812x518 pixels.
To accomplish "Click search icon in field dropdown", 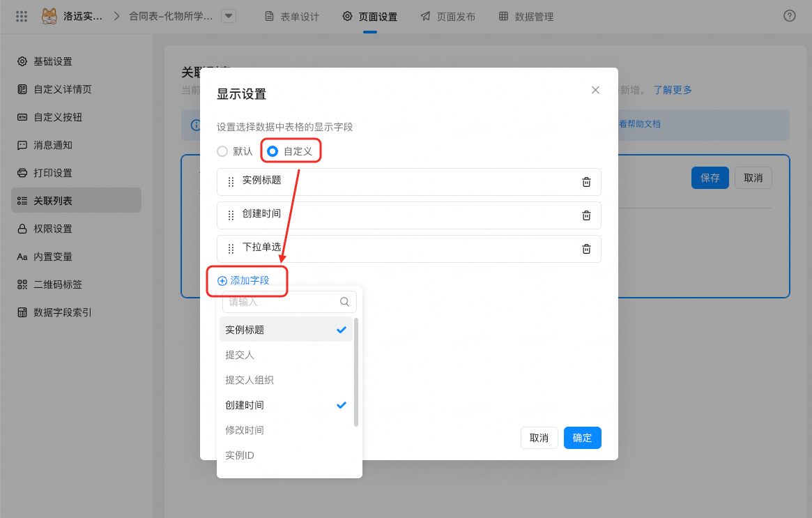I will [x=344, y=302].
